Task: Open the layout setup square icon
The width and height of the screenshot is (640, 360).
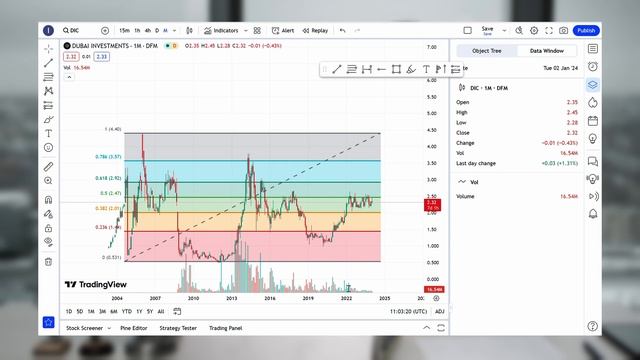Action: pyautogui.click(x=468, y=31)
